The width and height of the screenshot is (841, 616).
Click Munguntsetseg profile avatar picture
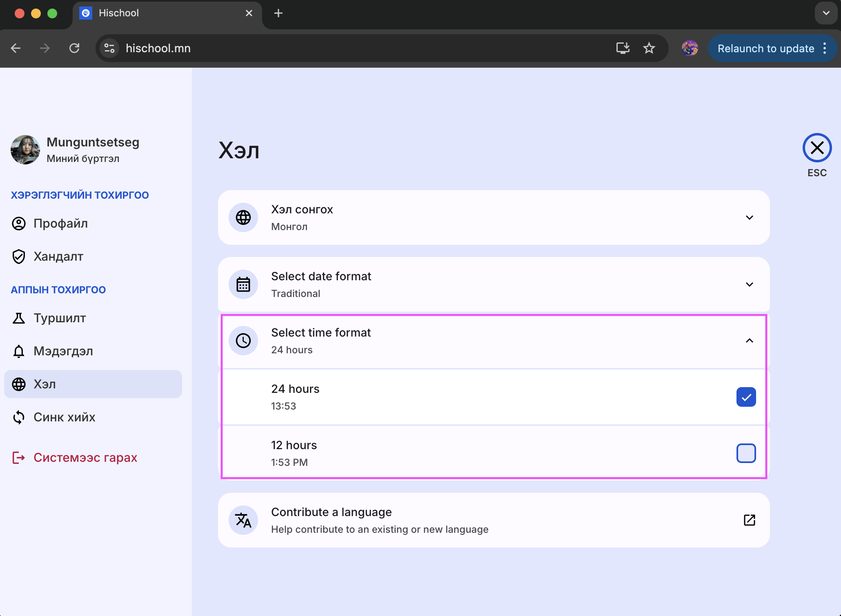[25, 150]
